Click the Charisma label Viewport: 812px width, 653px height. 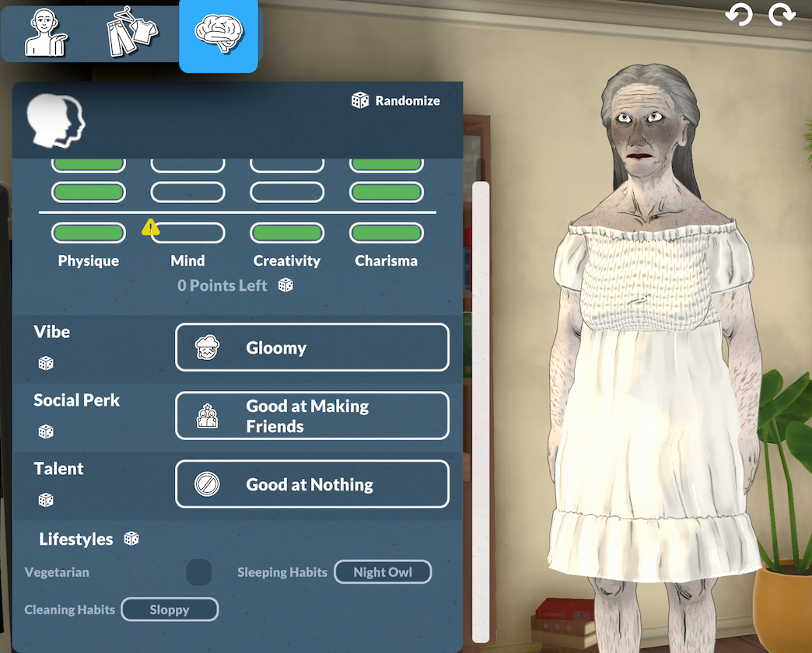click(387, 260)
